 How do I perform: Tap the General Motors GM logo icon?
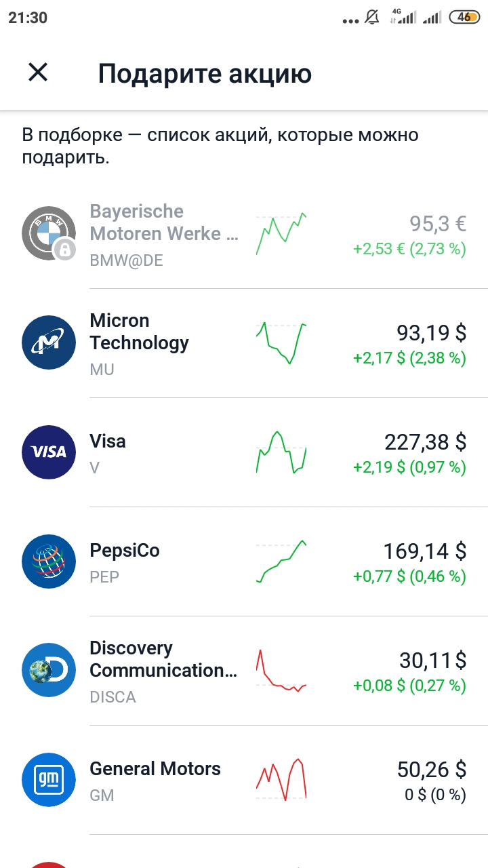[49, 779]
